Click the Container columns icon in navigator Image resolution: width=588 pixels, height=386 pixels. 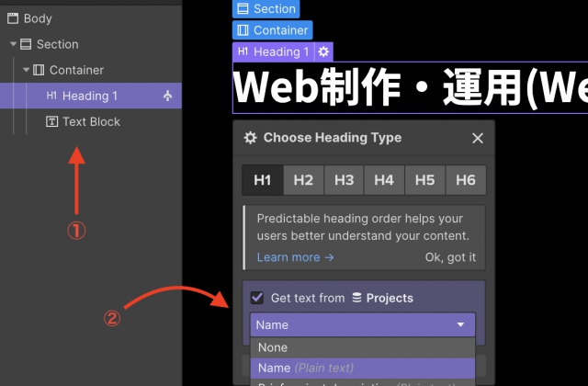click(39, 70)
